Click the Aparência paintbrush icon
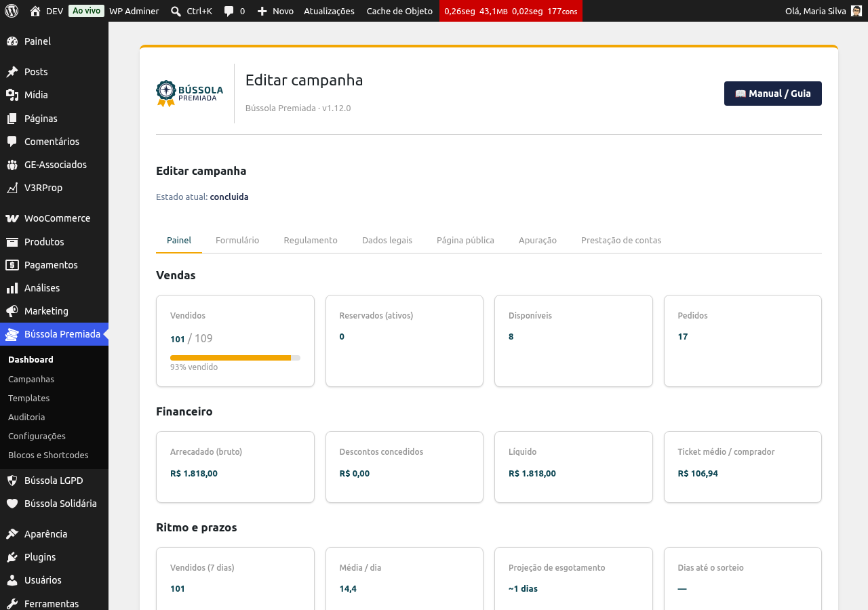The width and height of the screenshot is (868, 610). [x=12, y=534]
